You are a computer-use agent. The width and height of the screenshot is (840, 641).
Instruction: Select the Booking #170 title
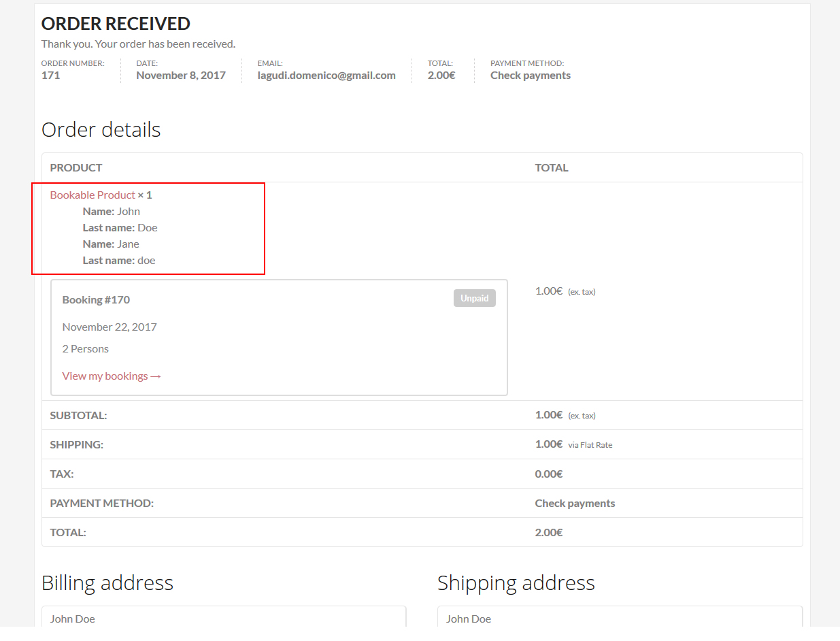(x=96, y=300)
